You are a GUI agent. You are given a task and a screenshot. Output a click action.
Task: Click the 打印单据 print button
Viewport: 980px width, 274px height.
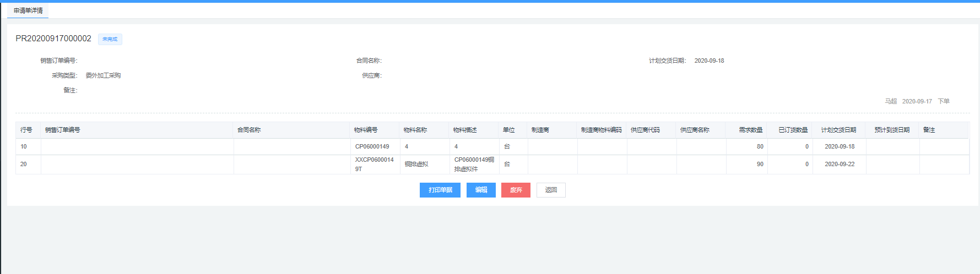[440, 190]
